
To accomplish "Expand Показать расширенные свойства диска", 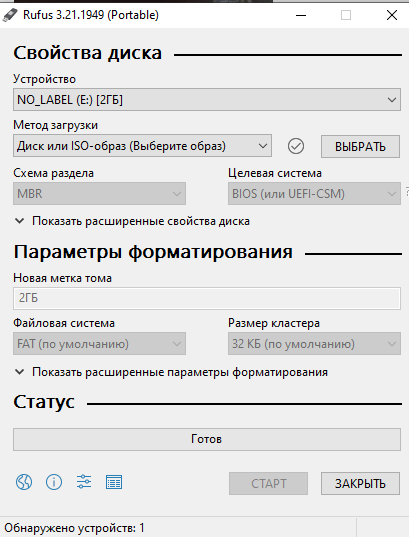I will (x=132, y=221).
